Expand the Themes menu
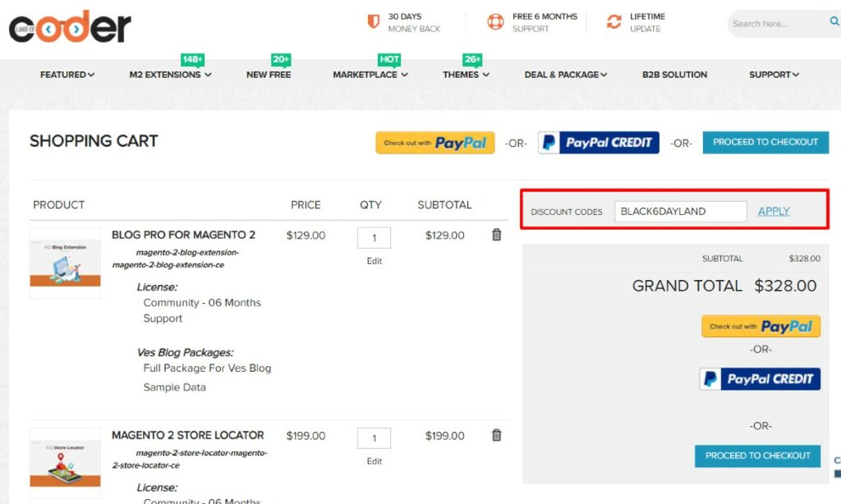 466,75
